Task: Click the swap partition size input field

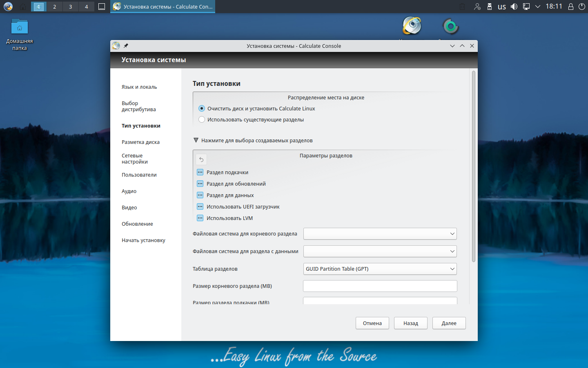Action: 380,301
